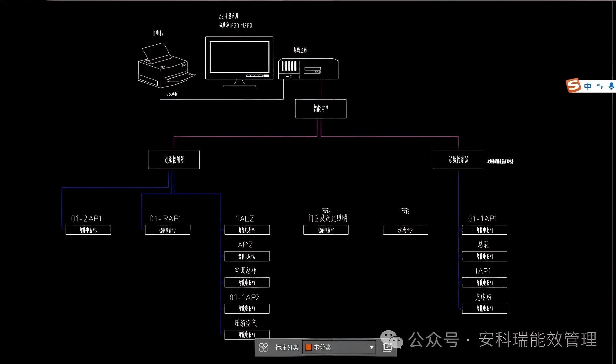The image size is (616, 364).
Task: Click the 01-1AP2 label
Action: 245,297
